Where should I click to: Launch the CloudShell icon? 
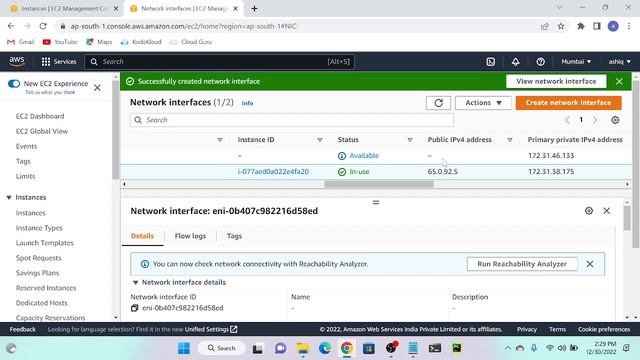coord(491,62)
